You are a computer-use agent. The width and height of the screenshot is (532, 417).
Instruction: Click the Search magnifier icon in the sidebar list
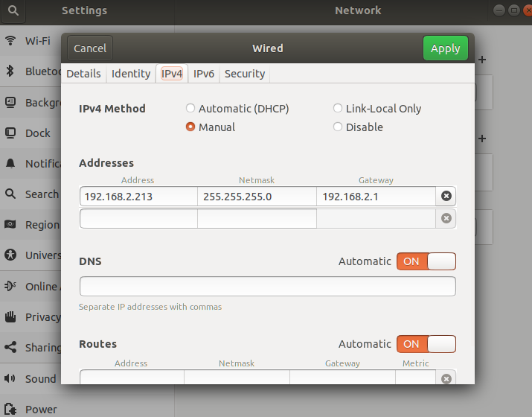(10, 194)
